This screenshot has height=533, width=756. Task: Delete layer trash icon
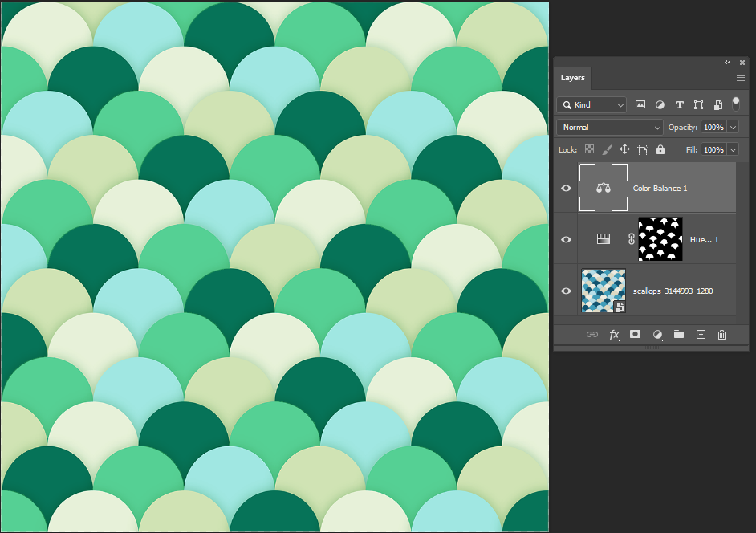[721, 334]
